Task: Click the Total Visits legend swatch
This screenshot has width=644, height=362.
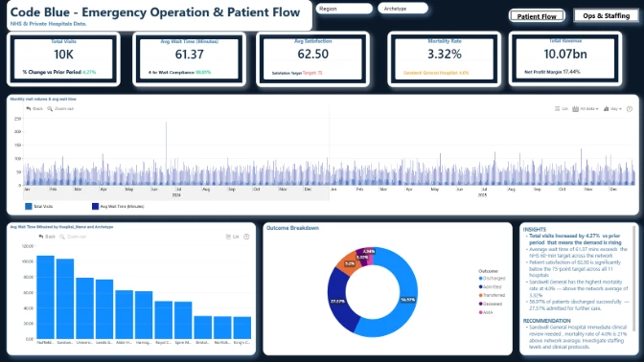Action: tap(29, 206)
